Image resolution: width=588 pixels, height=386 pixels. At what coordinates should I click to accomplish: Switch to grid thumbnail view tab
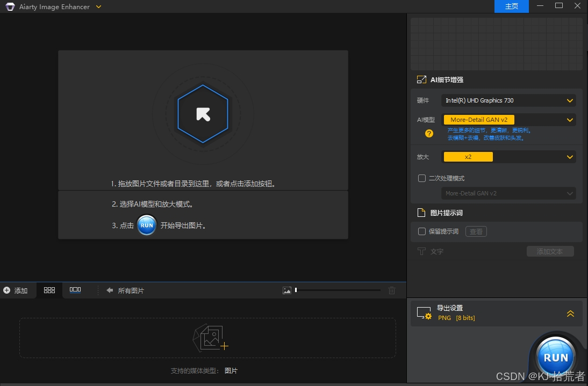(x=49, y=290)
